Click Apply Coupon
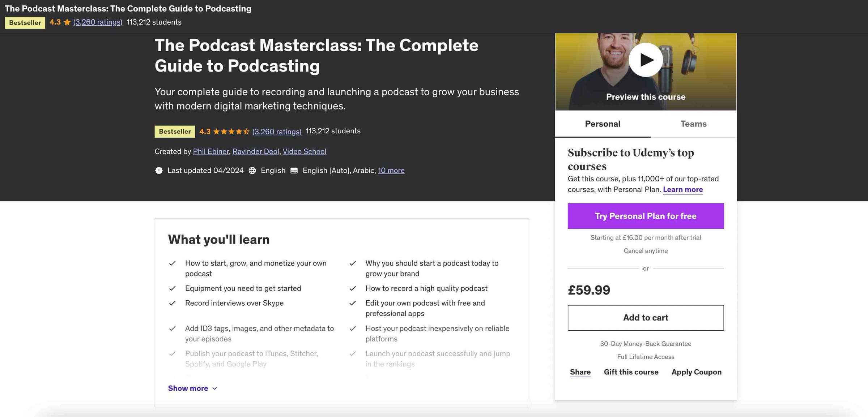868x417 pixels. pyautogui.click(x=696, y=372)
